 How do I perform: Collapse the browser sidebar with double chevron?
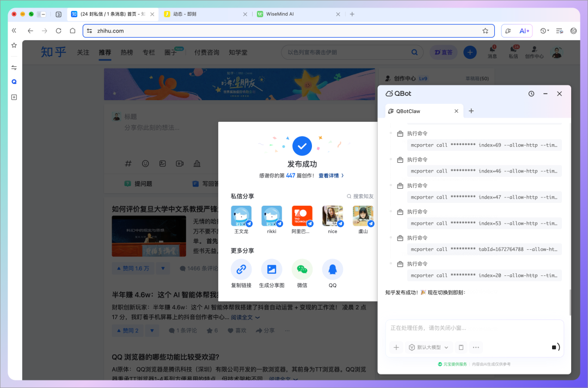click(x=14, y=31)
